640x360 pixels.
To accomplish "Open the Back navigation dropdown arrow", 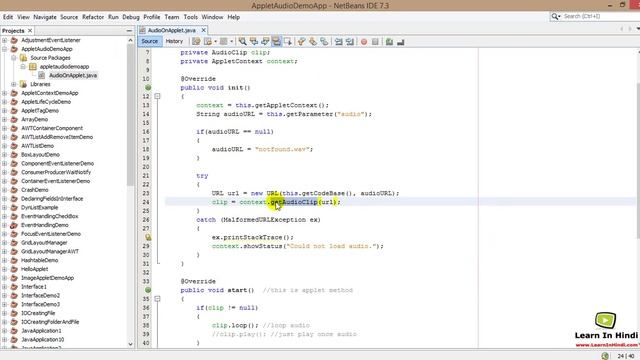I will pyautogui.click(x=216, y=41).
